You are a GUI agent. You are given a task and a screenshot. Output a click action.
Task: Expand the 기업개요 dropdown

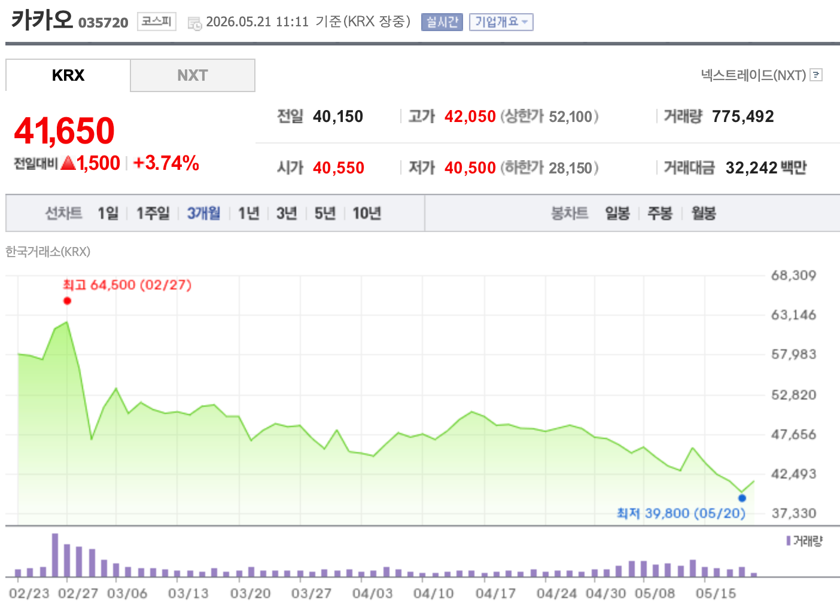click(501, 22)
